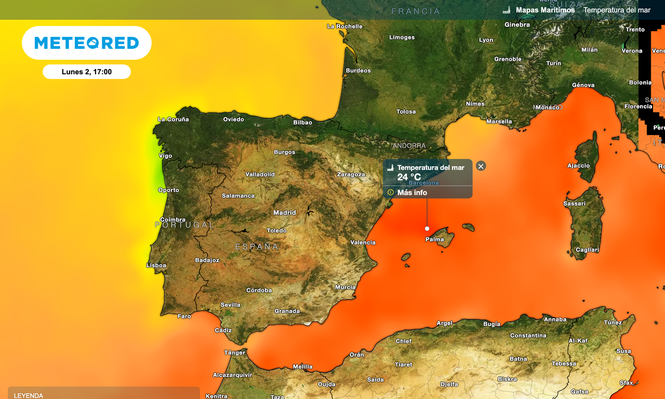Click the Nimes city label

coord(475,104)
